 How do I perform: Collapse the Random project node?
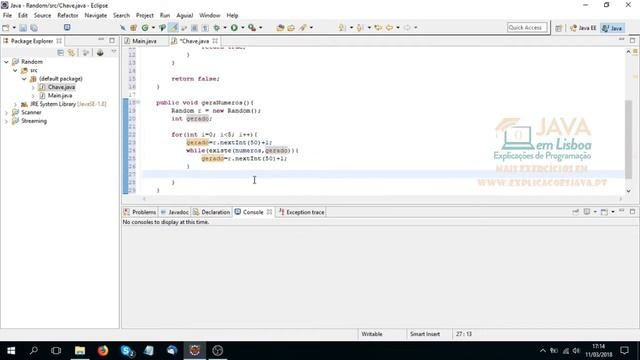click(x=6, y=62)
